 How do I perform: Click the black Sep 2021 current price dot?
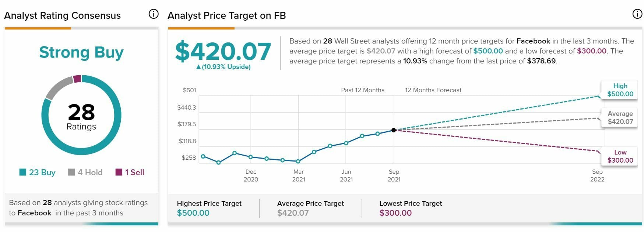(x=394, y=130)
